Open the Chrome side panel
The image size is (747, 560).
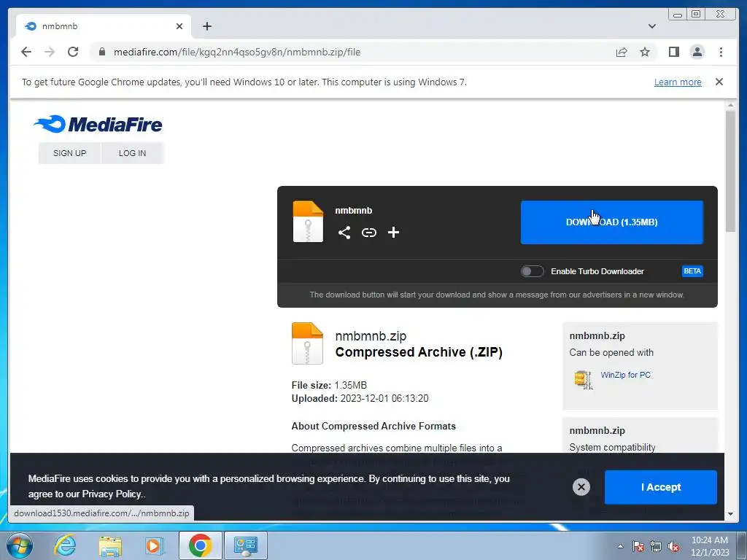coord(673,52)
